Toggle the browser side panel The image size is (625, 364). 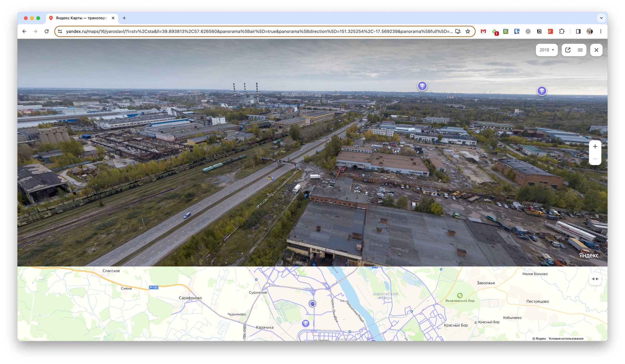pos(578,31)
